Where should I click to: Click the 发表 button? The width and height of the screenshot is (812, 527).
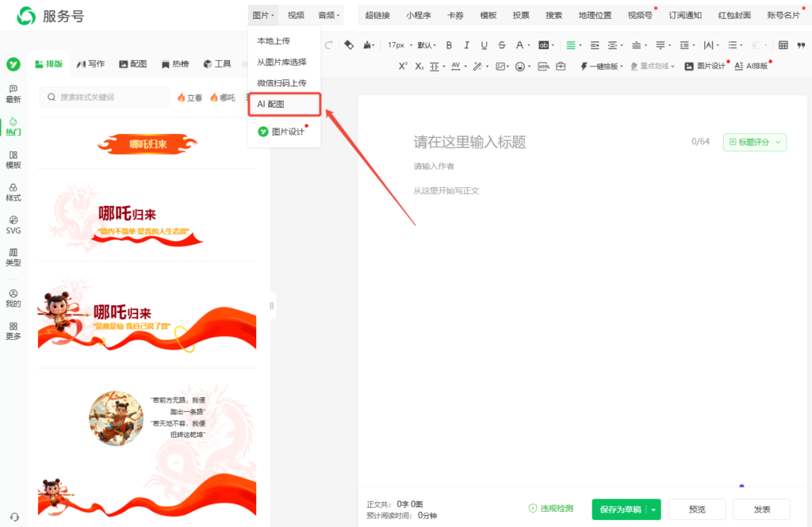click(x=761, y=510)
